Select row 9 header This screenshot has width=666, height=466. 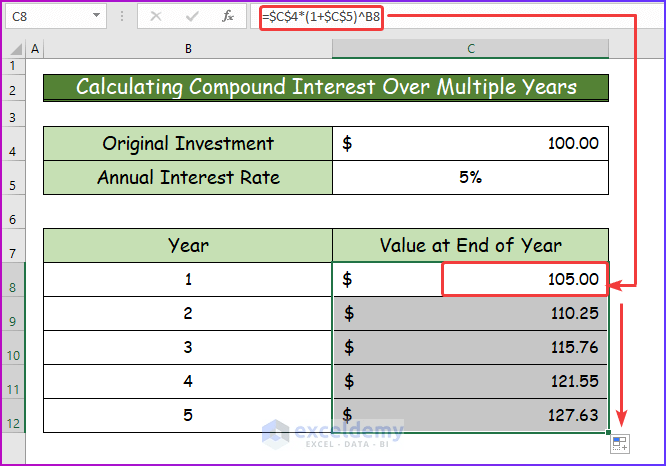(x=13, y=313)
